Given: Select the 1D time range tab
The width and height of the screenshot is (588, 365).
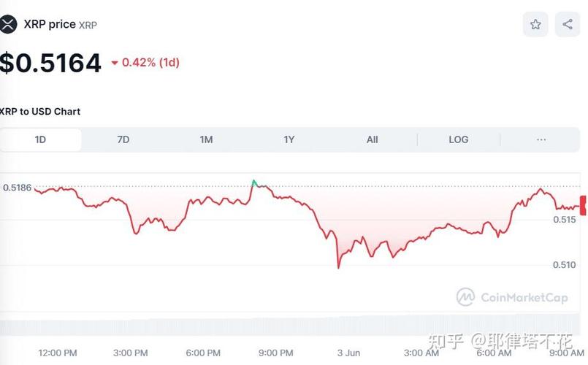Looking at the screenshot, I should pyautogui.click(x=40, y=139).
